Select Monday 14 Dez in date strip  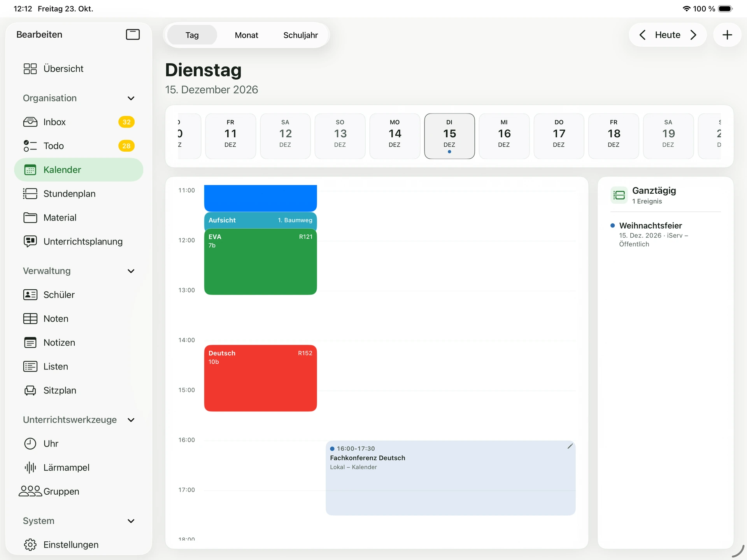click(395, 136)
